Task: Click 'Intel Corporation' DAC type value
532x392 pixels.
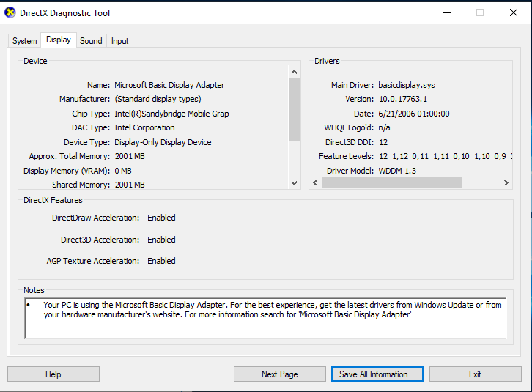Action: [144, 127]
